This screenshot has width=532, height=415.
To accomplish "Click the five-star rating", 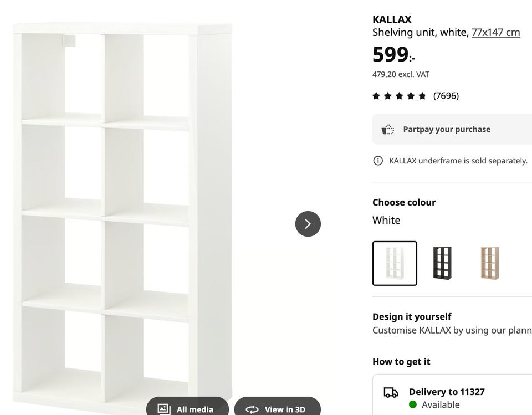I will [x=399, y=96].
